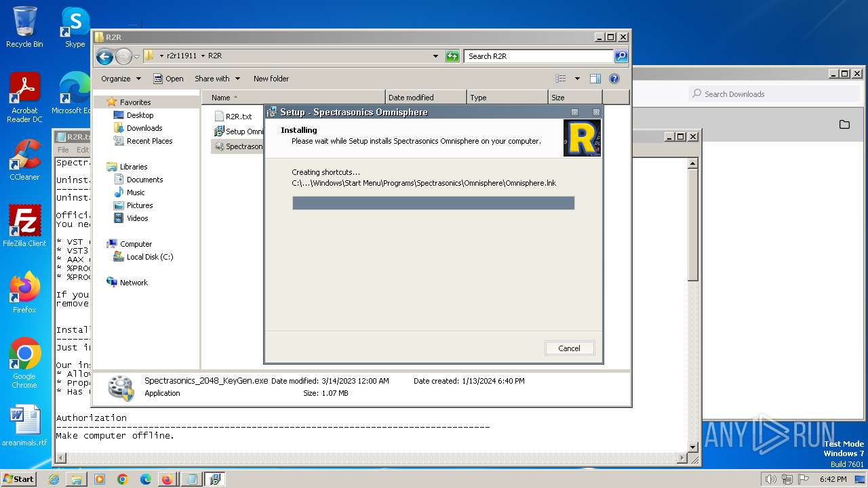The height and width of the screenshot is (488, 868).
Task: Click the folder icon in Downloads window
Action: 844,125
